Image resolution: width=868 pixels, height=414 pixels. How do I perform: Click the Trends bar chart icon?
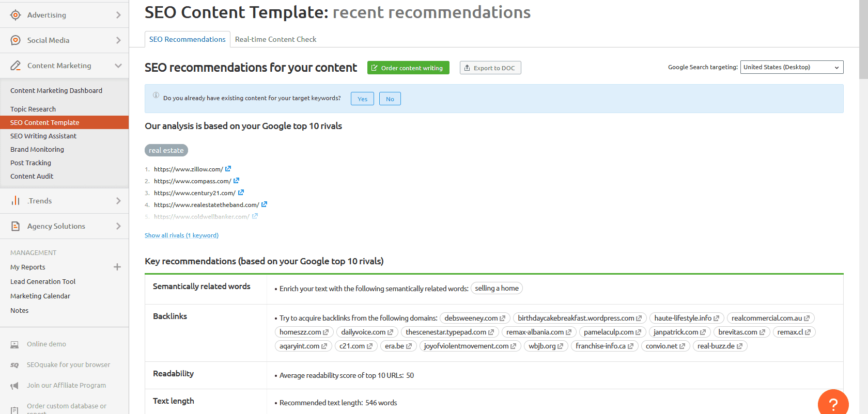pos(16,201)
